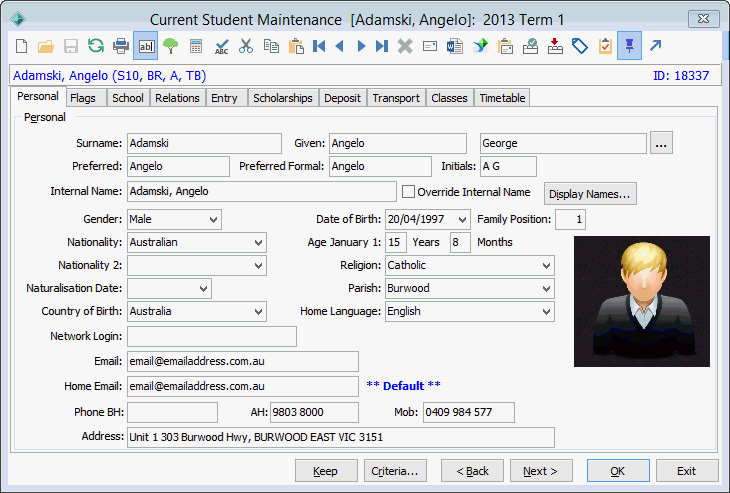This screenshot has height=493, width=730.
Task: Click the green tree icon
Action: 170,46
